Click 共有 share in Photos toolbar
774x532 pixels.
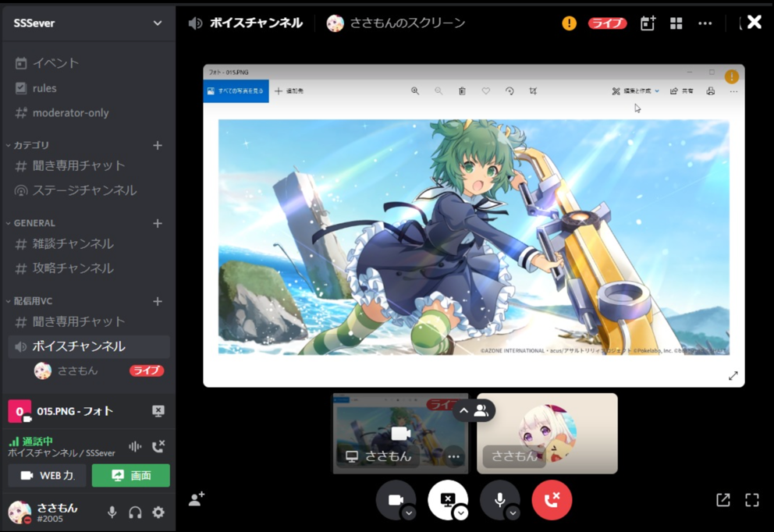click(x=682, y=91)
